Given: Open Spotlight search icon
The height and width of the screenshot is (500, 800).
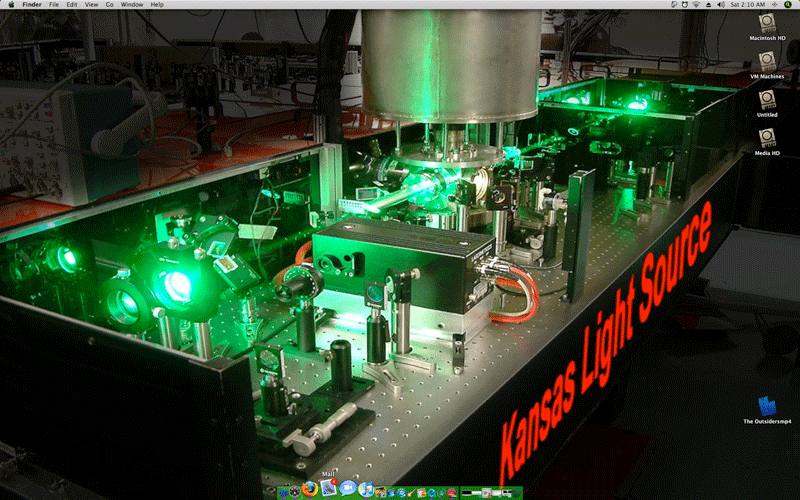Looking at the screenshot, I should [788, 4].
